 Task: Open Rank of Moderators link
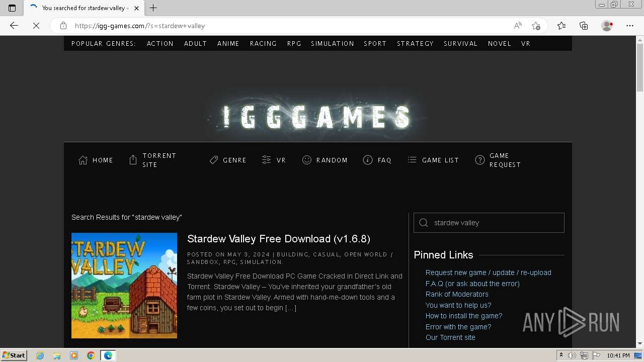click(x=457, y=294)
